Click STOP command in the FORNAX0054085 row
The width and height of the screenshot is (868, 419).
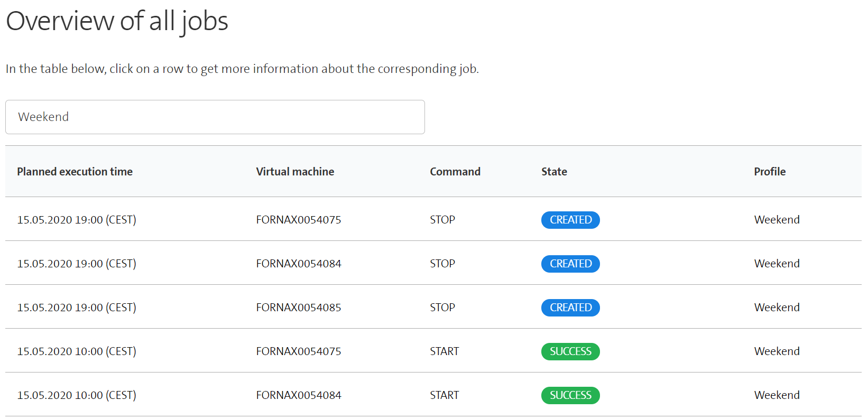tap(442, 308)
